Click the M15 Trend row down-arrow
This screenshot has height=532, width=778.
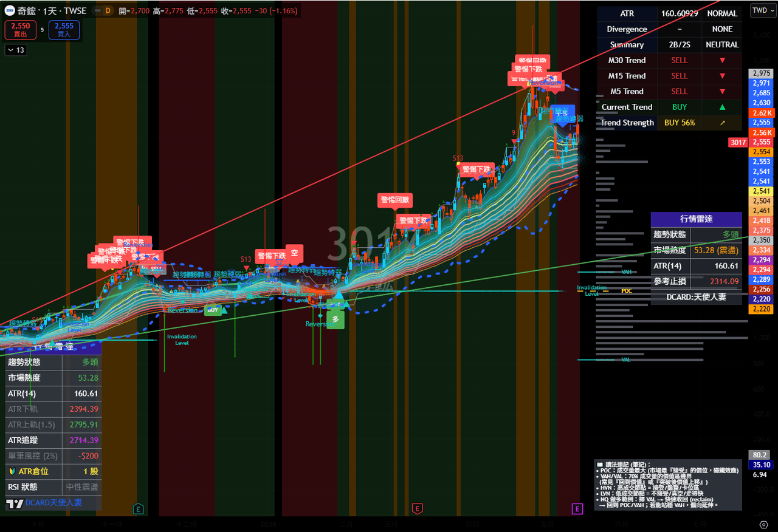coord(722,76)
